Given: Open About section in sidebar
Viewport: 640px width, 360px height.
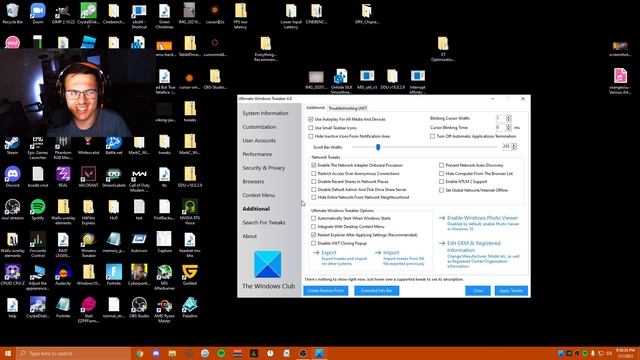Looking at the screenshot, I should point(249,236).
